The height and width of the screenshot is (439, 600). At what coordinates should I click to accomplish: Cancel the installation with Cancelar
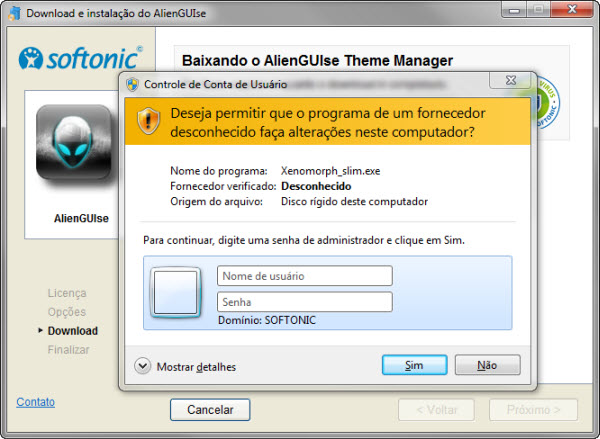pyautogui.click(x=210, y=409)
